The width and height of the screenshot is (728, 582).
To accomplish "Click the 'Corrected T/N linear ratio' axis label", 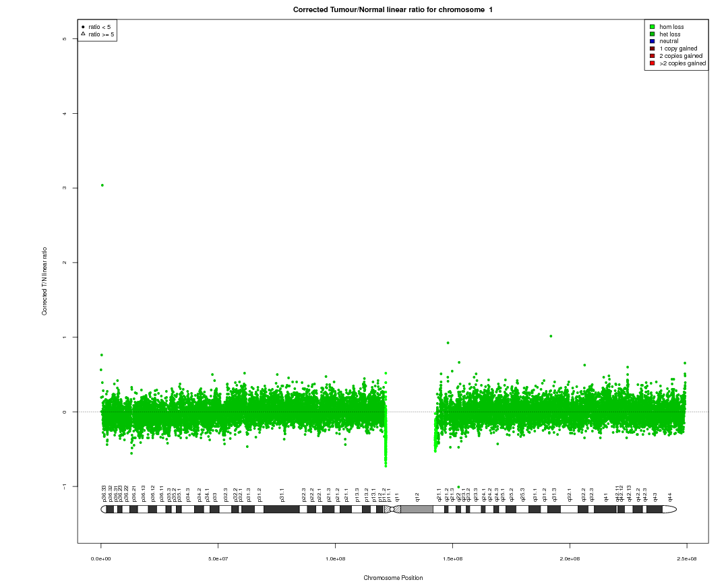I will 44,282.
